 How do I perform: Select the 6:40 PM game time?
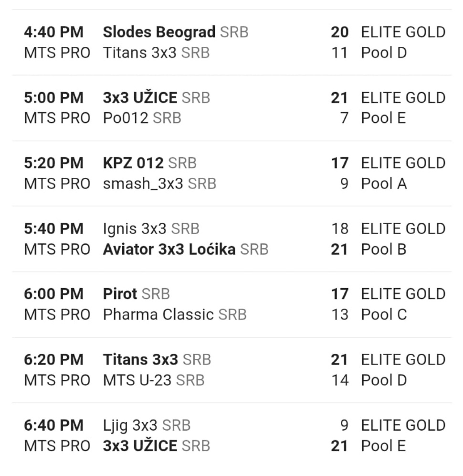54,425
